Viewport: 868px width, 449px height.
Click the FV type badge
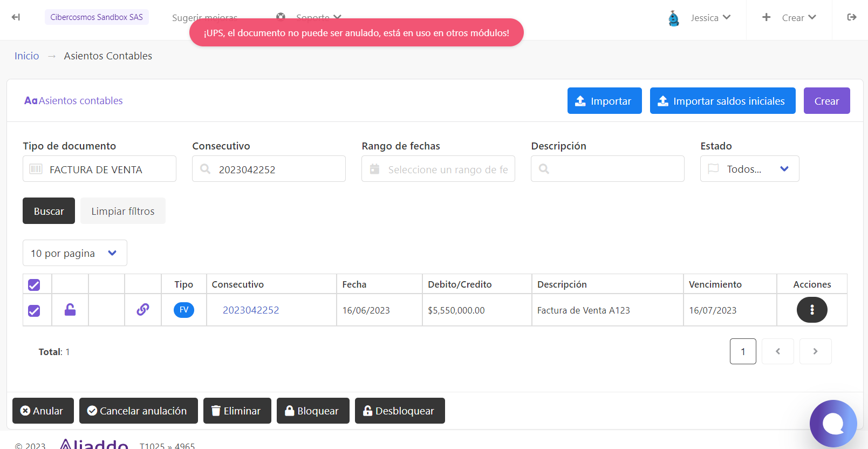[x=184, y=310]
